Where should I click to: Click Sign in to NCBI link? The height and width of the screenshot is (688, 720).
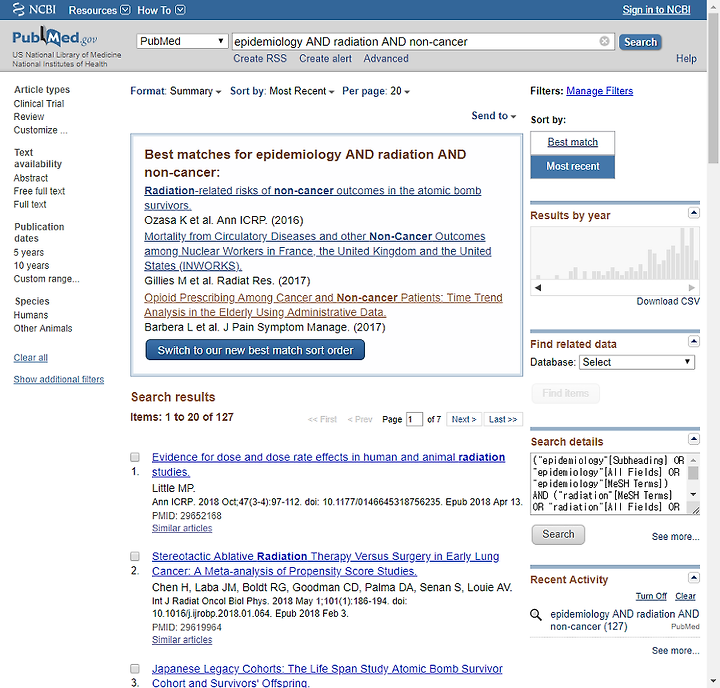coord(656,10)
